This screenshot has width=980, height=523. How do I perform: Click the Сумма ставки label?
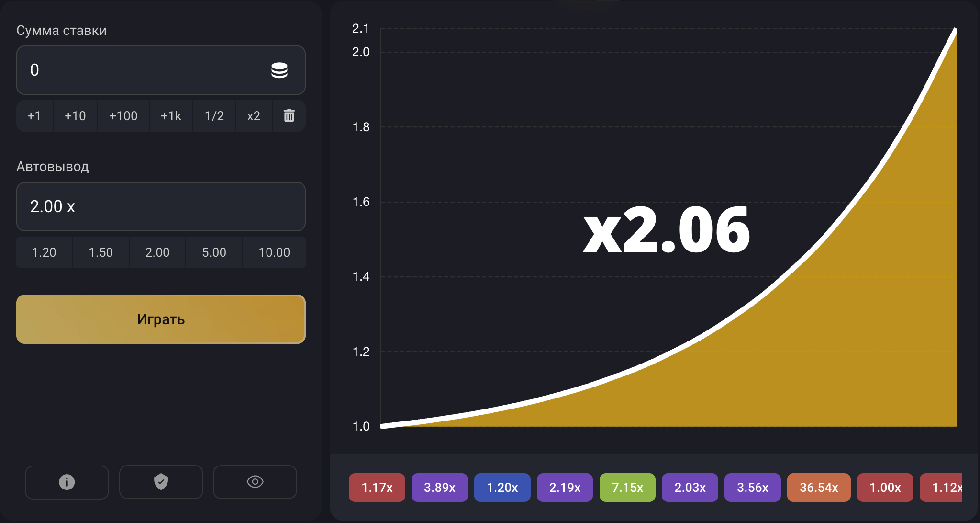point(62,30)
